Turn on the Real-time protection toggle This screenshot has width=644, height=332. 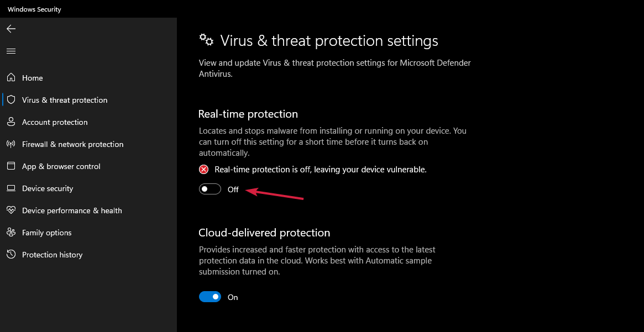[x=210, y=189]
